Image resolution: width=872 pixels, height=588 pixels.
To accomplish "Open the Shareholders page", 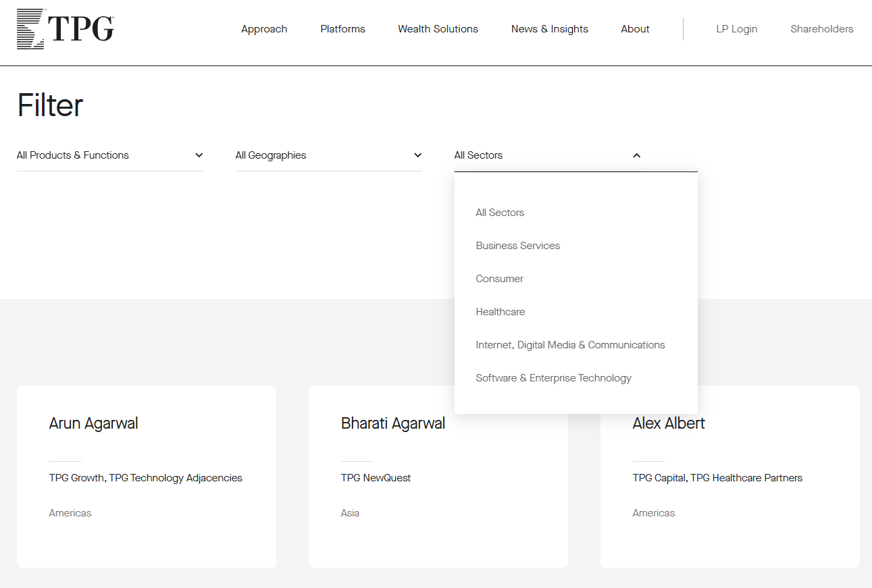I will pyautogui.click(x=821, y=29).
